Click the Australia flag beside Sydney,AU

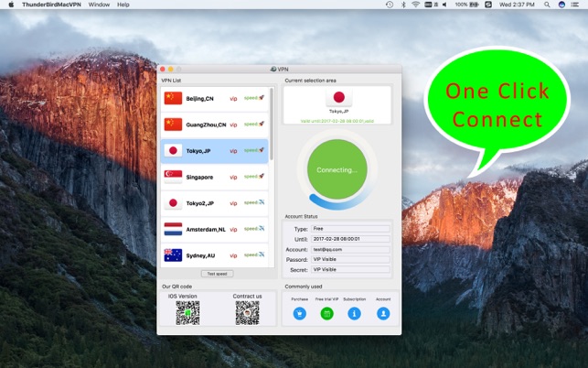coord(173,255)
